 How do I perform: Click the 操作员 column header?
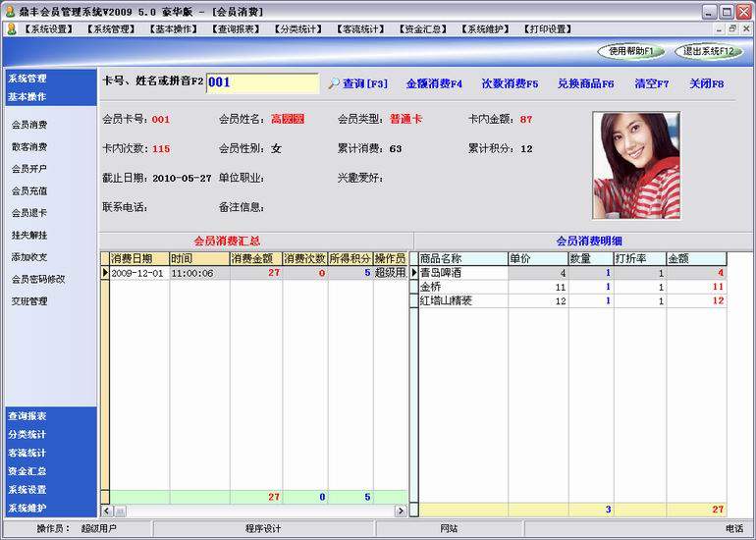pyautogui.click(x=391, y=258)
